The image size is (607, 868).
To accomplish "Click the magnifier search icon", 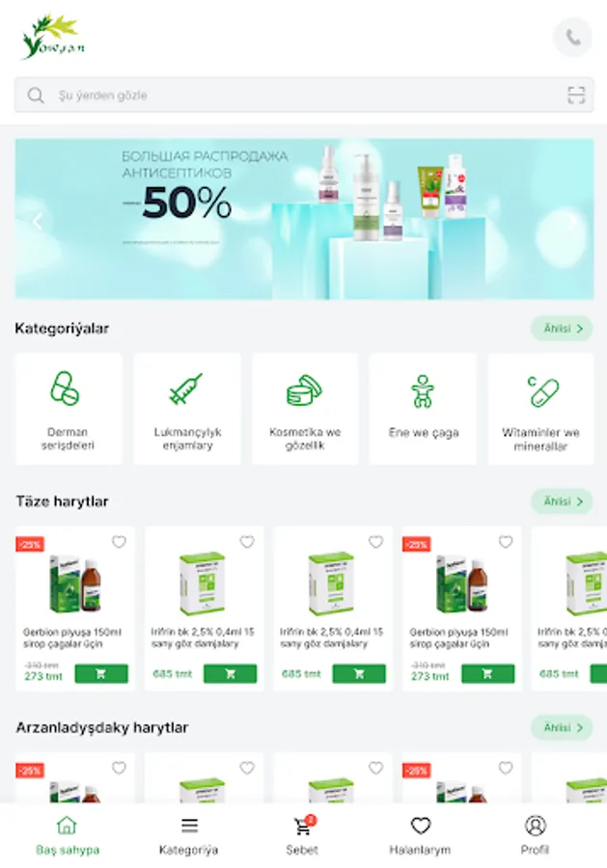I will 36,95.
